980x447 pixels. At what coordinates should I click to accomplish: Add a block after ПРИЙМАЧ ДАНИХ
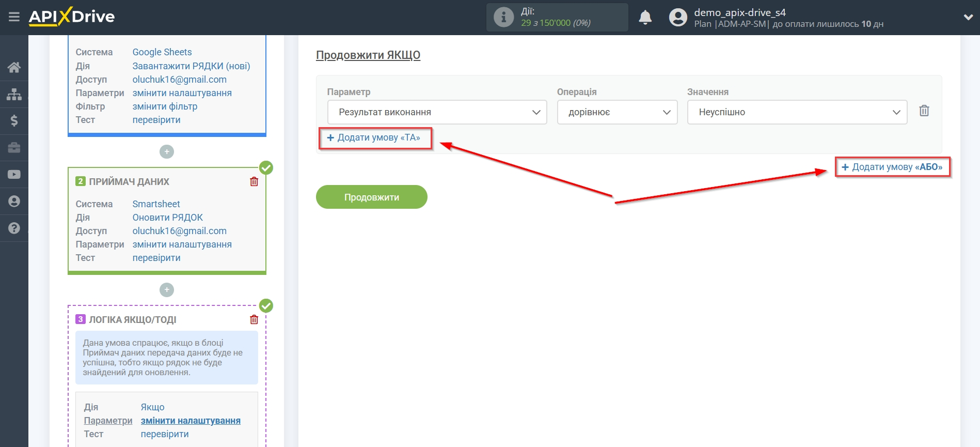click(167, 290)
